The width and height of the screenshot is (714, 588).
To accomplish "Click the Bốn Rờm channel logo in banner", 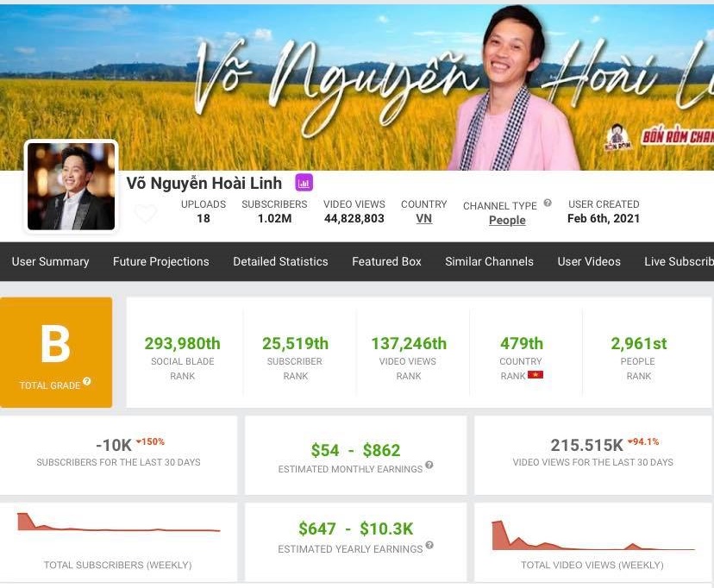I will (x=616, y=138).
